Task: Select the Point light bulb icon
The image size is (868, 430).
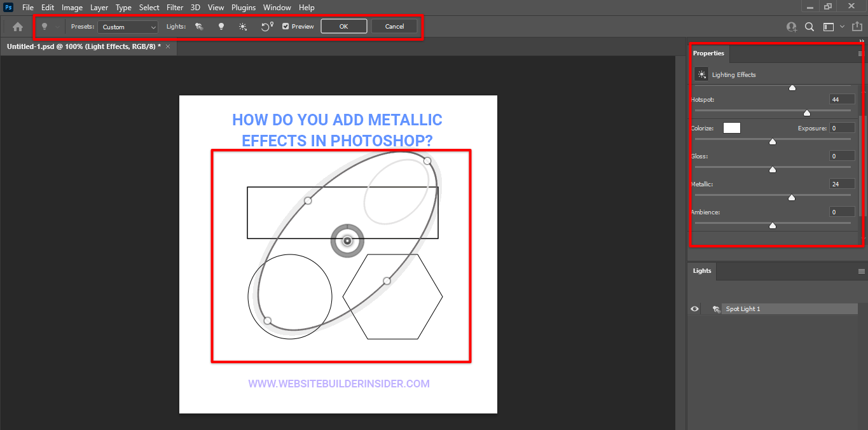Action: [221, 26]
